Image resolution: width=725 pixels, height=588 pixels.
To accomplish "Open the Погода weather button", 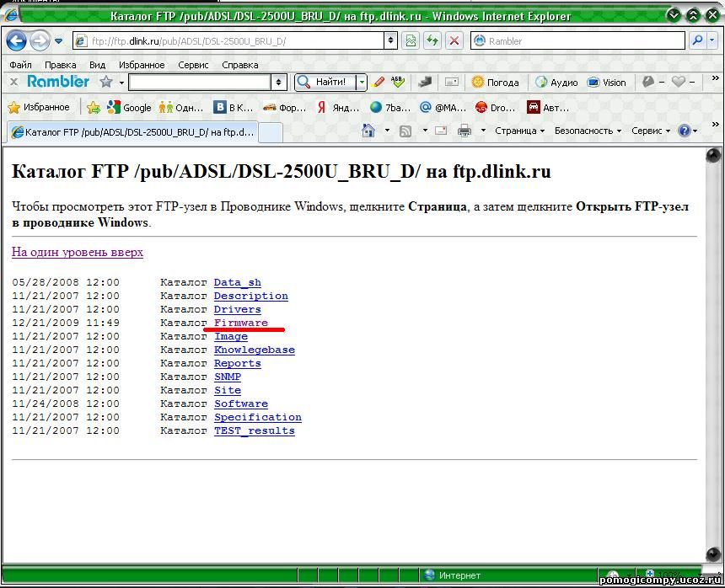I will pyautogui.click(x=495, y=83).
